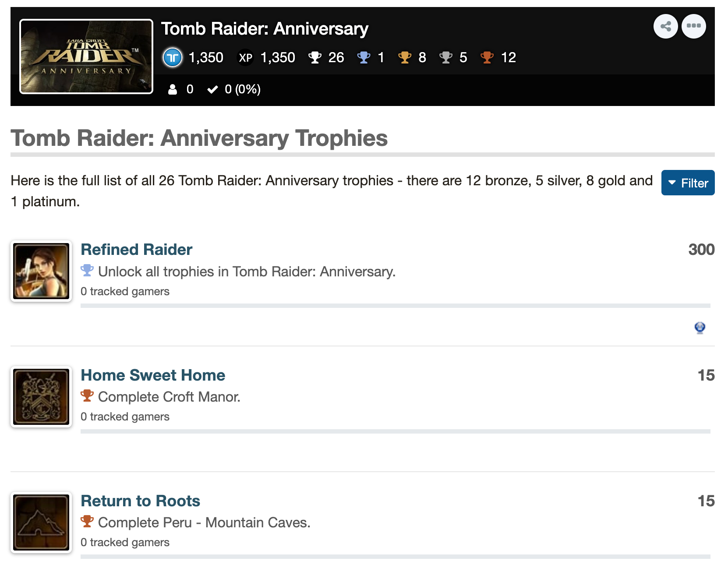
Task: Click the platinum trophy count icon
Action: [364, 57]
